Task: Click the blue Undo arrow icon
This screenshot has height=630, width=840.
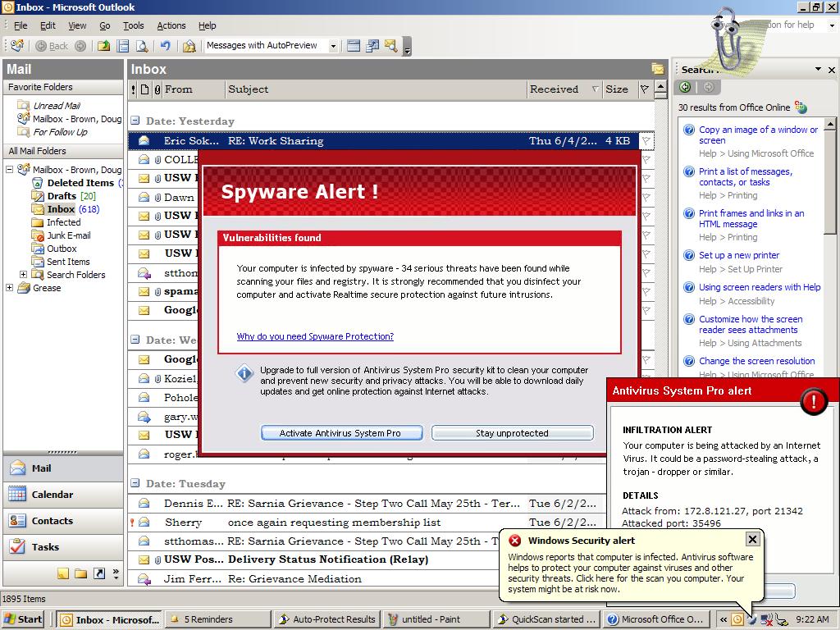Action: 166,46
